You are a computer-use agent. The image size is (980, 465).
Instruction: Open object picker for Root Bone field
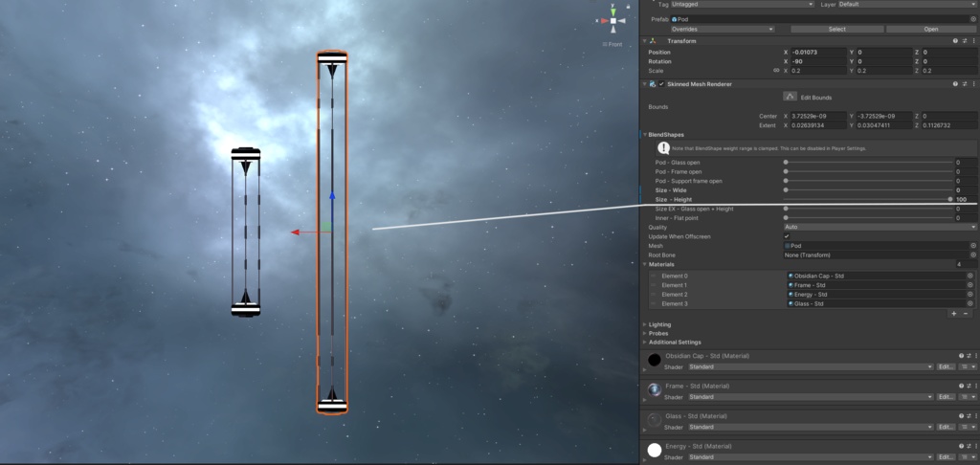pyautogui.click(x=973, y=255)
